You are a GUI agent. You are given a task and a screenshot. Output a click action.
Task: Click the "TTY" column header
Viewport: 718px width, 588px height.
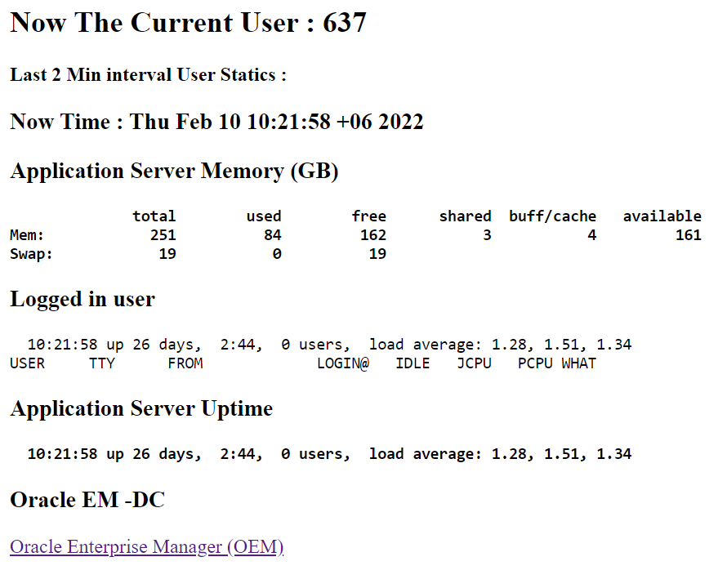[102, 363]
